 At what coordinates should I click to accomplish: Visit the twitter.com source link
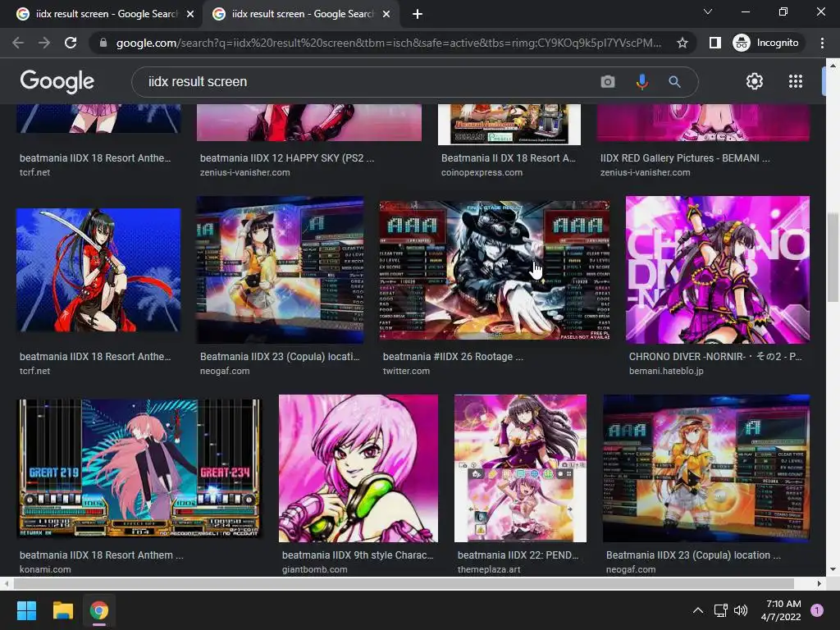point(405,371)
